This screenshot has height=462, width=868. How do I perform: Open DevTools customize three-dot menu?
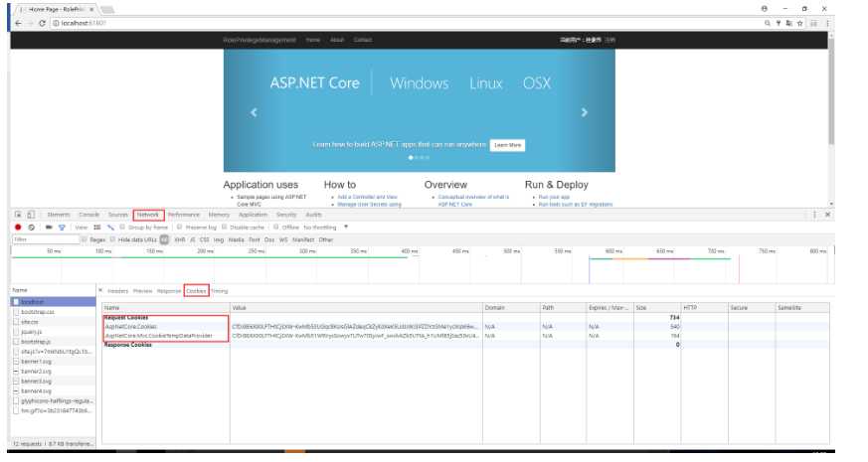click(x=814, y=215)
